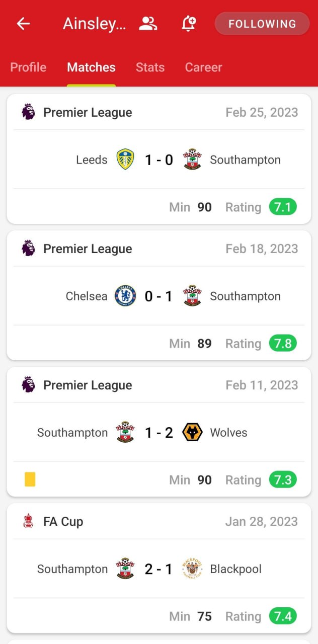Click the FA Cup competition logo
This screenshot has width=318, height=644.
[x=28, y=521]
